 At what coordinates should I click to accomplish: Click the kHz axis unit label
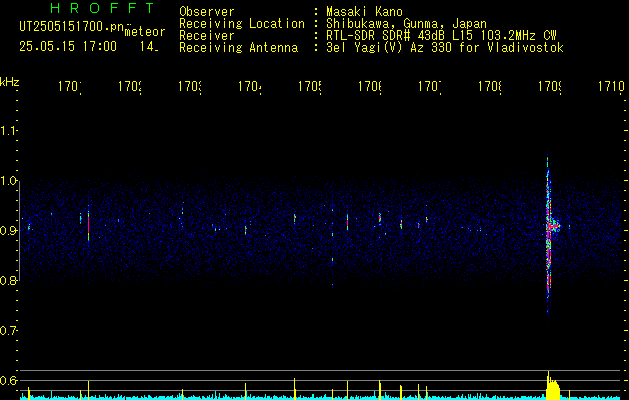(9, 82)
